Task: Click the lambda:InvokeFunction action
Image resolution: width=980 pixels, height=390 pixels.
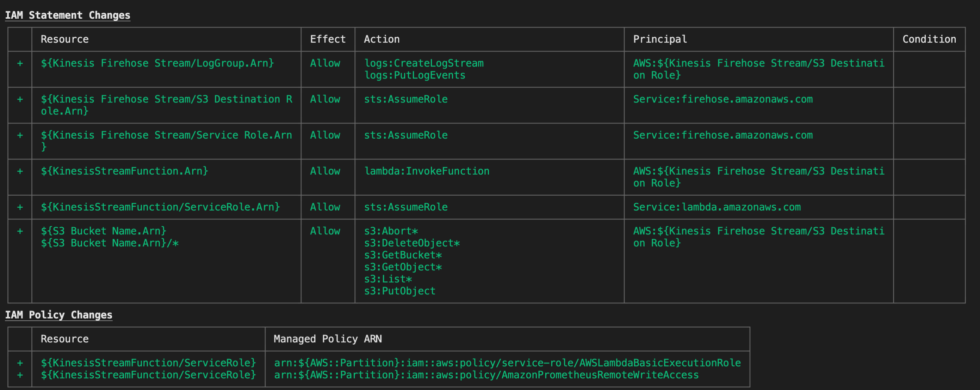Action: 427,171
